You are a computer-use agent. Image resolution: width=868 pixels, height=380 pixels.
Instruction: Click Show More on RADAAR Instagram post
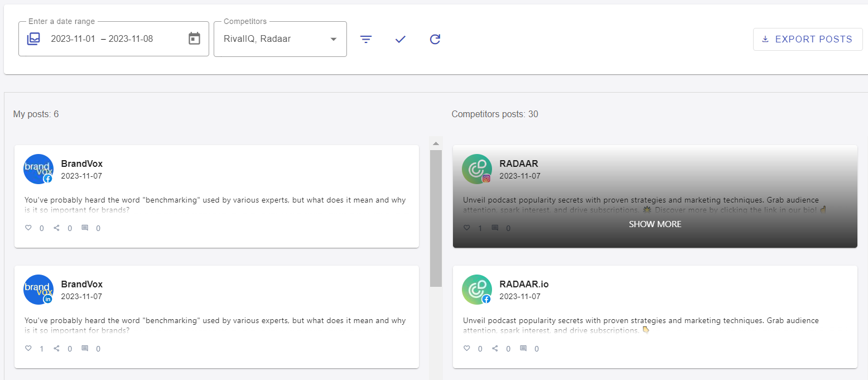[x=655, y=224]
